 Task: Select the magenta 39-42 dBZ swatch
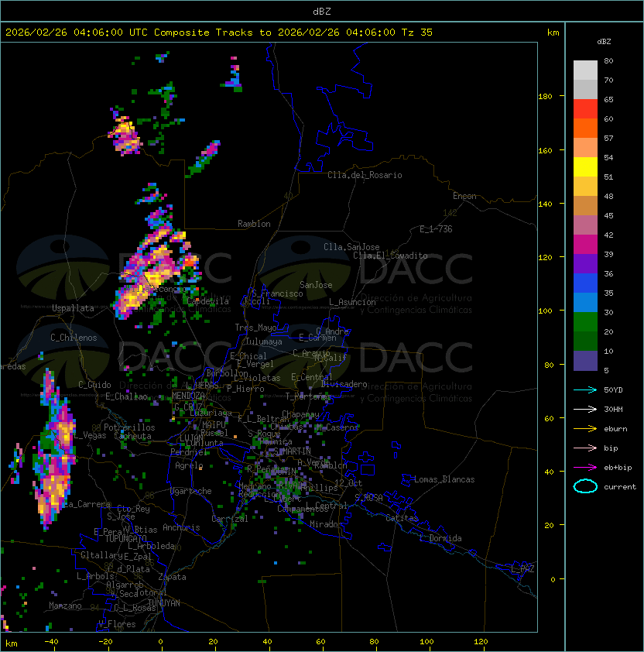[585, 245]
